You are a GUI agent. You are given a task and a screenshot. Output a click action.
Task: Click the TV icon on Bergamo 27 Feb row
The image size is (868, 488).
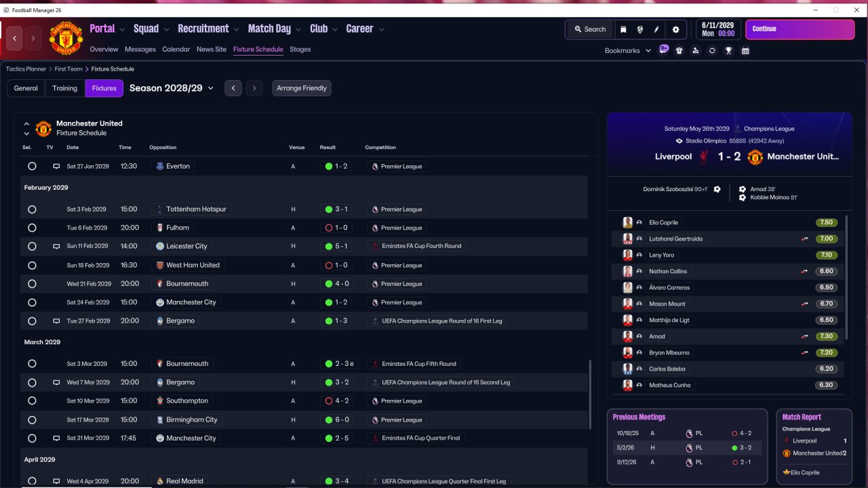click(56, 321)
